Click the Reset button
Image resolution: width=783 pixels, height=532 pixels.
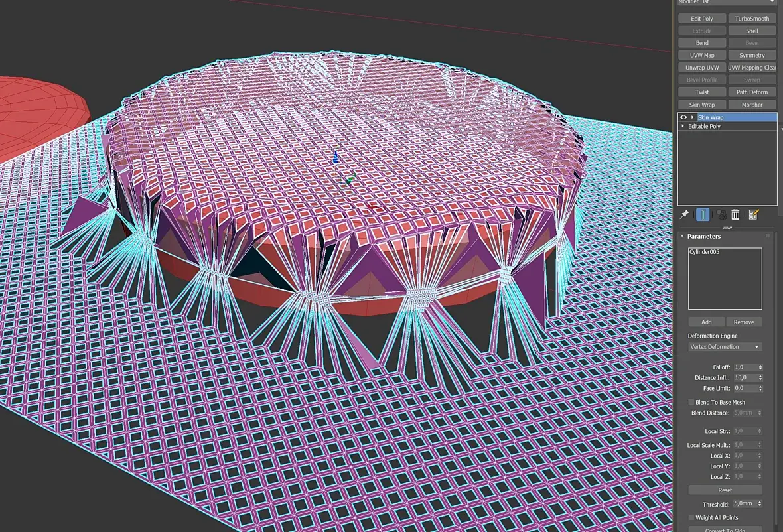[x=725, y=490]
